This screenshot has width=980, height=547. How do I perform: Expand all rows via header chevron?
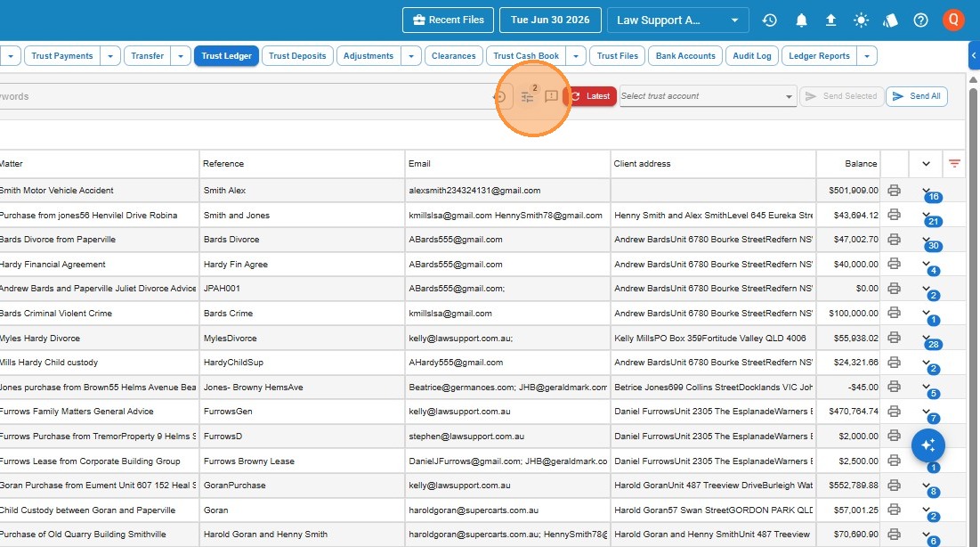927,163
